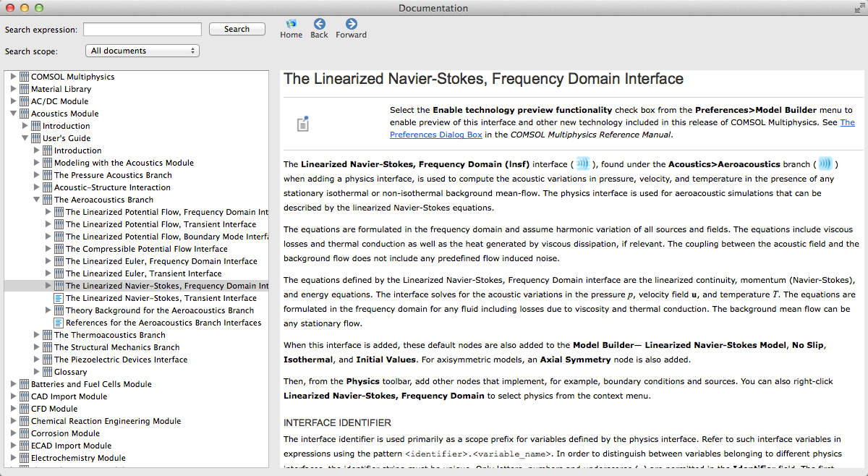Expand Acoustic-Structure Interaction node
Viewport: 868px width, 476px height.
coord(36,187)
